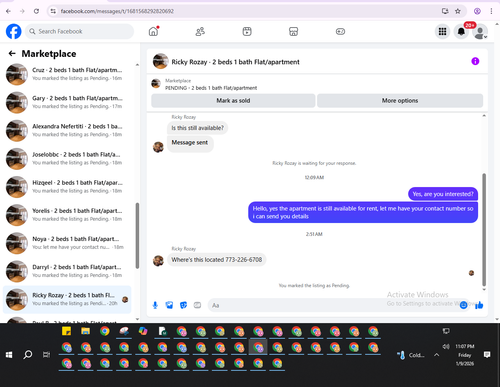This screenshot has height=387, width=500.
Task: Click the voice clip microphone icon
Action: pyautogui.click(x=155, y=305)
